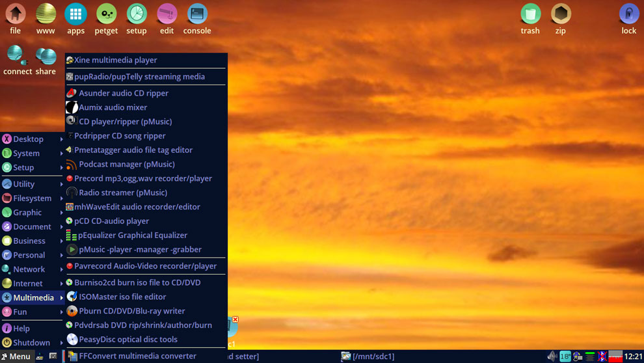The height and width of the screenshot is (363, 644).
Task: Click the Menu start button
Action: (x=16, y=356)
